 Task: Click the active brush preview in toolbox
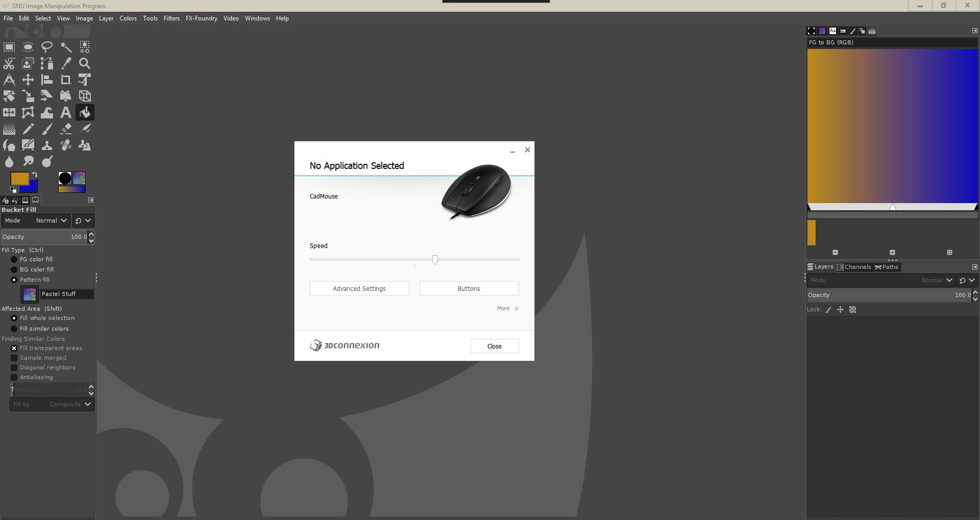[x=65, y=178]
